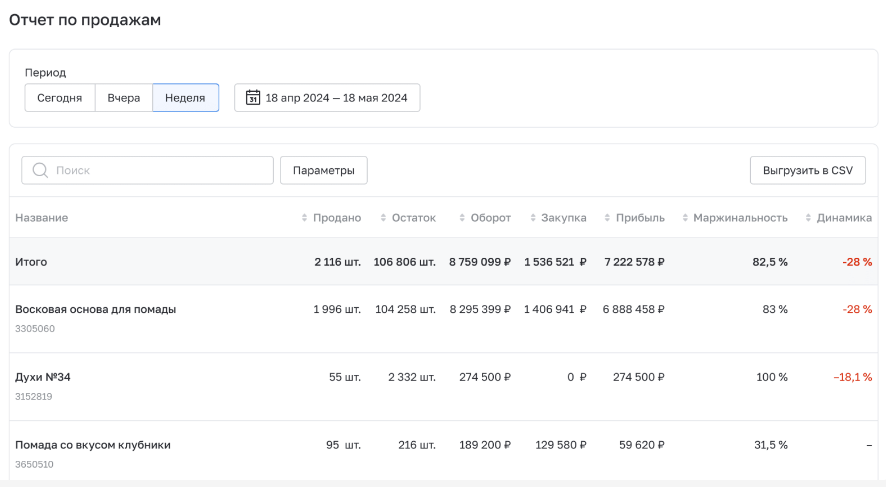Sort by the Динамика column arrows

point(809,218)
